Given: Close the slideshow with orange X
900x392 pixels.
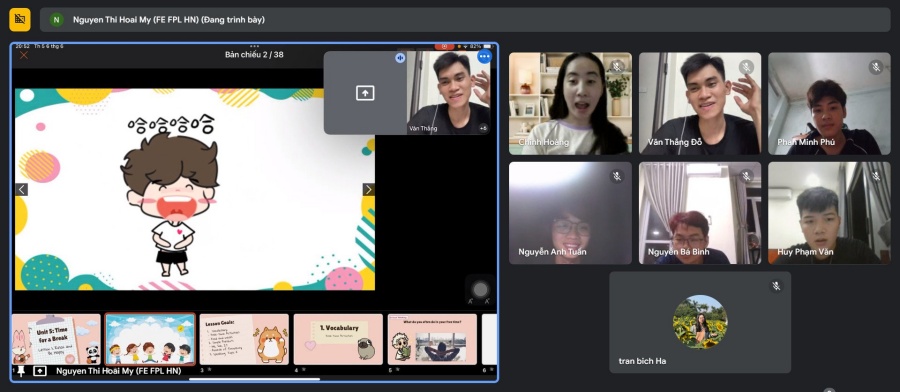Looking at the screenshot, I should coord(24,55).
